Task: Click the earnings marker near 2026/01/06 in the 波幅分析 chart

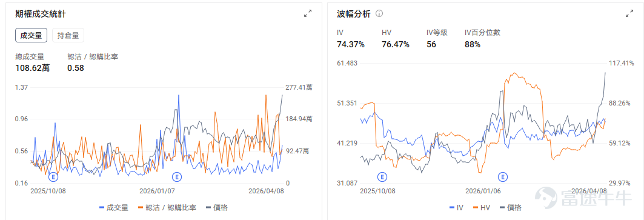Action: point(503,177)
